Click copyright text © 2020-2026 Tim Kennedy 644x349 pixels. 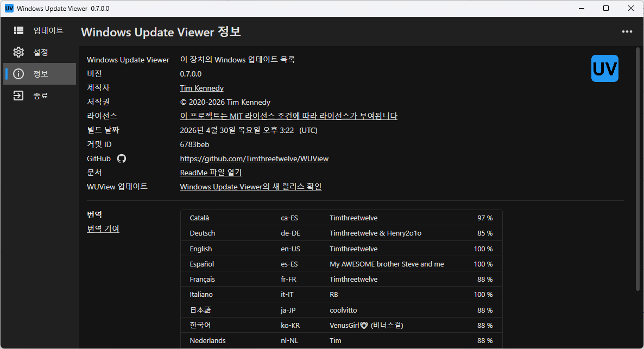tap(225, 102)
